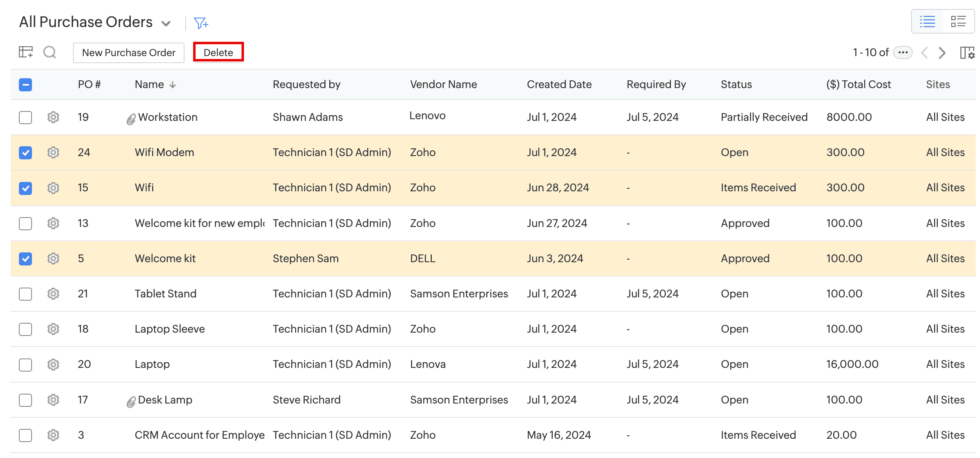Viewport: 980px width, 458px height.
Task: Toggle the select-all header checkbox
Action: [x=25, y=85]
